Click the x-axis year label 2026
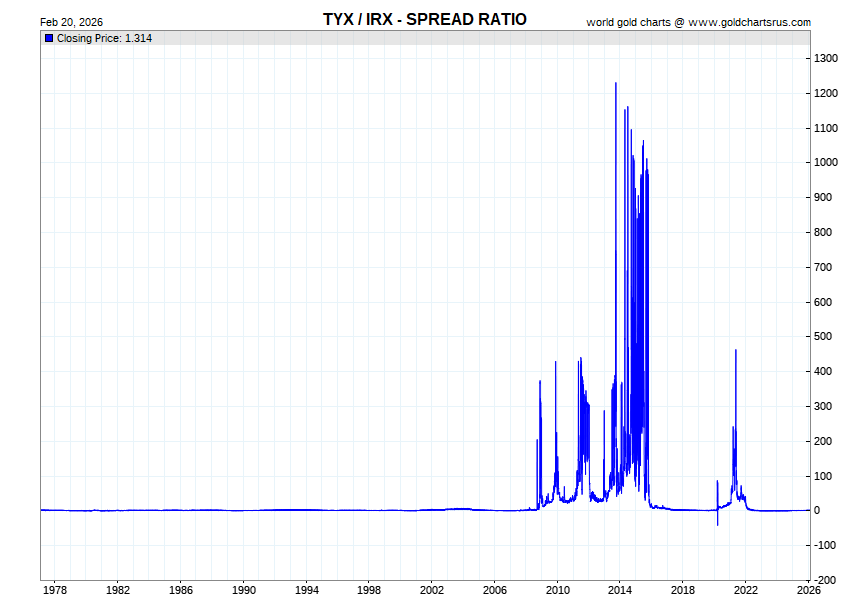850x616 pixels. tap(808, 590)
